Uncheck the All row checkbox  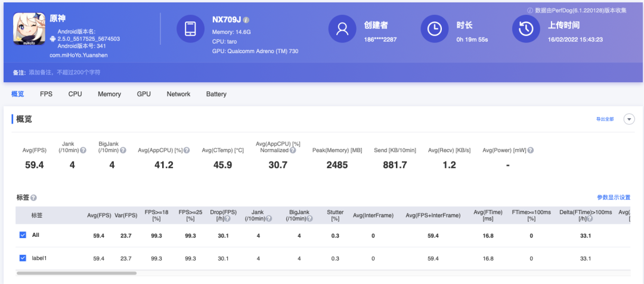coord(23,236)
